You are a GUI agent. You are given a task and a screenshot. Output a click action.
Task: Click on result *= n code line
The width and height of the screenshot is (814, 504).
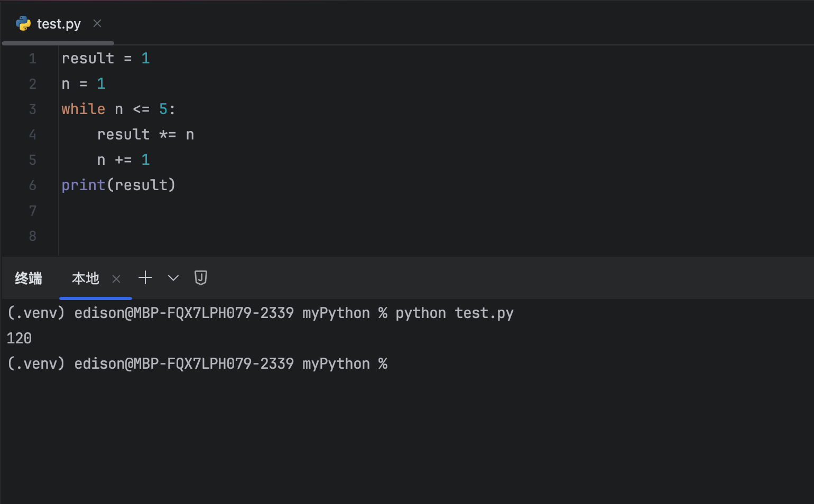tap(146, 135)
